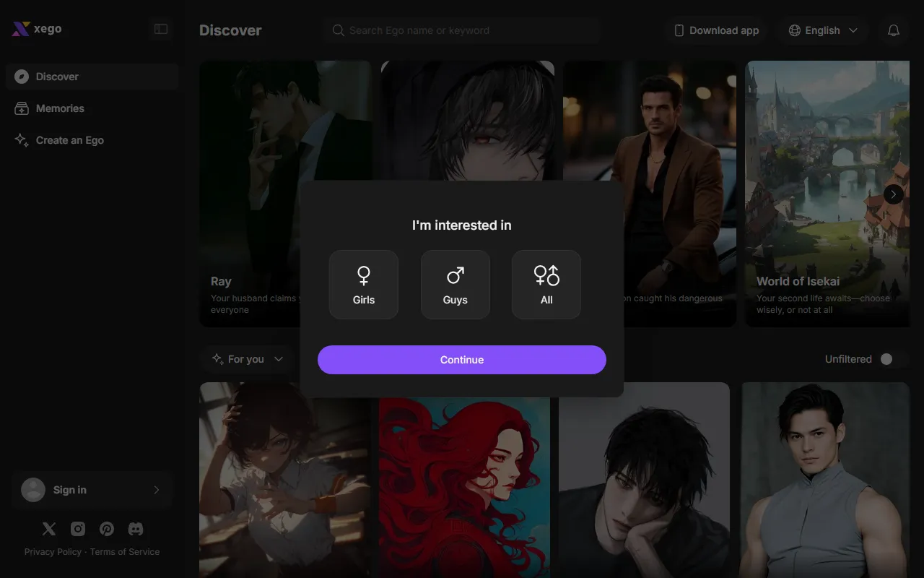
Task: Select the Guys option
Action: point(456,285)
